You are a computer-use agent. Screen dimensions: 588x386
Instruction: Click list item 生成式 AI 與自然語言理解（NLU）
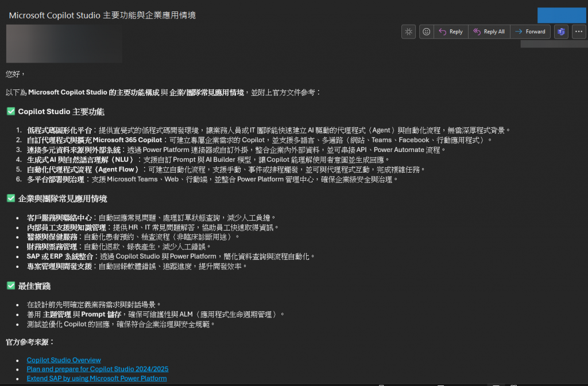(x=208, y=160)
